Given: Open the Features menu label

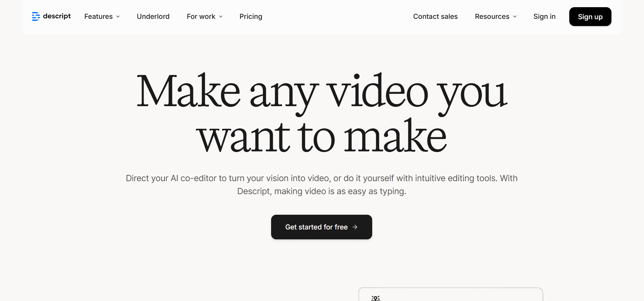Looking at the screenshot, I should click(x=98, y=16).
